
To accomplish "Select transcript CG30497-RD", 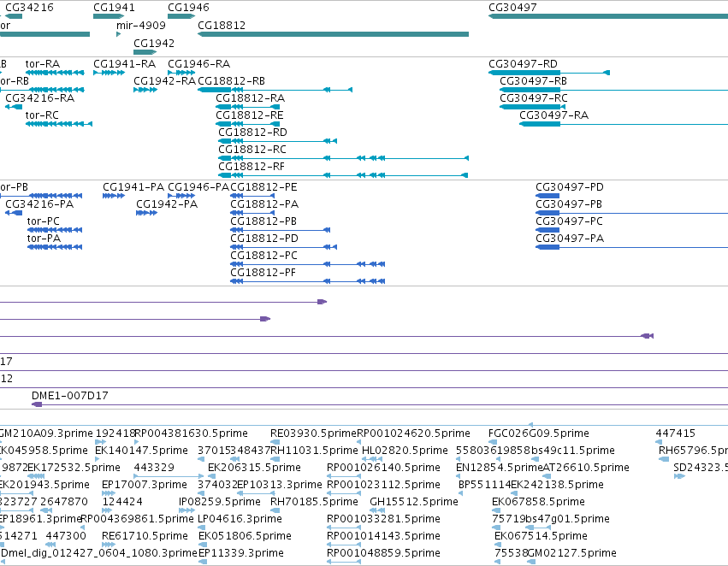I will [x=549, y=73].
